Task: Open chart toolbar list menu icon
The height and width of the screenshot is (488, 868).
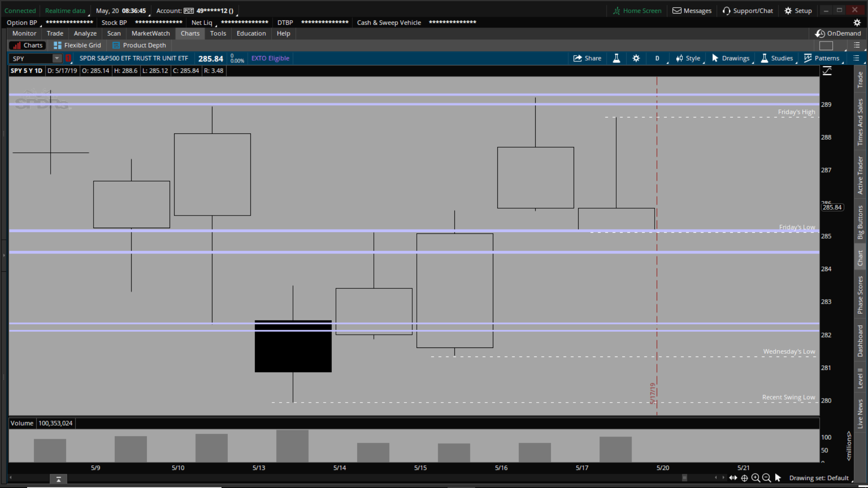Action: tap(856, 58)
